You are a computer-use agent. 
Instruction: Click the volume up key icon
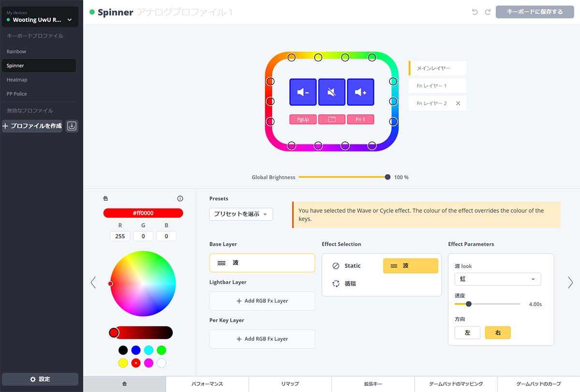pos(361,92)
